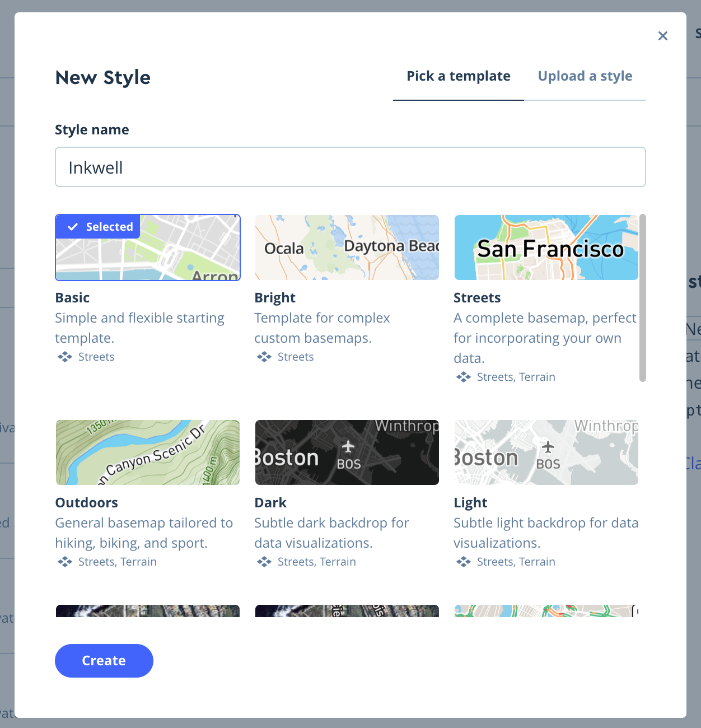
Task: Click the Streets components icon under Basic
Action: coord(63,357)
